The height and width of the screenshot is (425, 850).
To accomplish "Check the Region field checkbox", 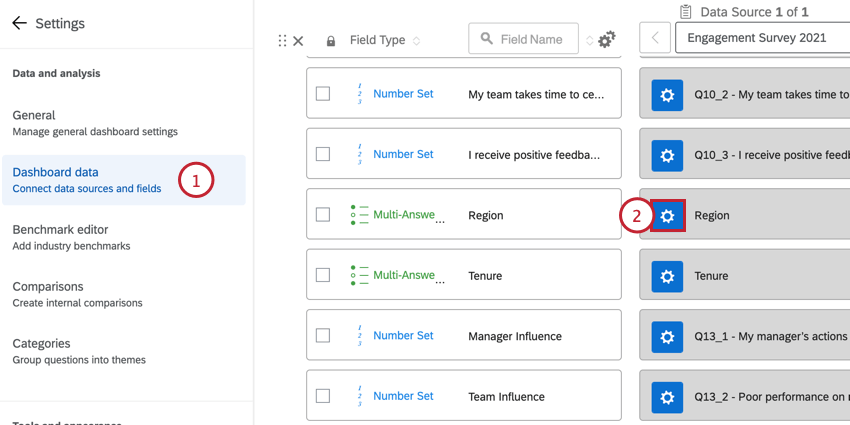I will coord(323,214).
